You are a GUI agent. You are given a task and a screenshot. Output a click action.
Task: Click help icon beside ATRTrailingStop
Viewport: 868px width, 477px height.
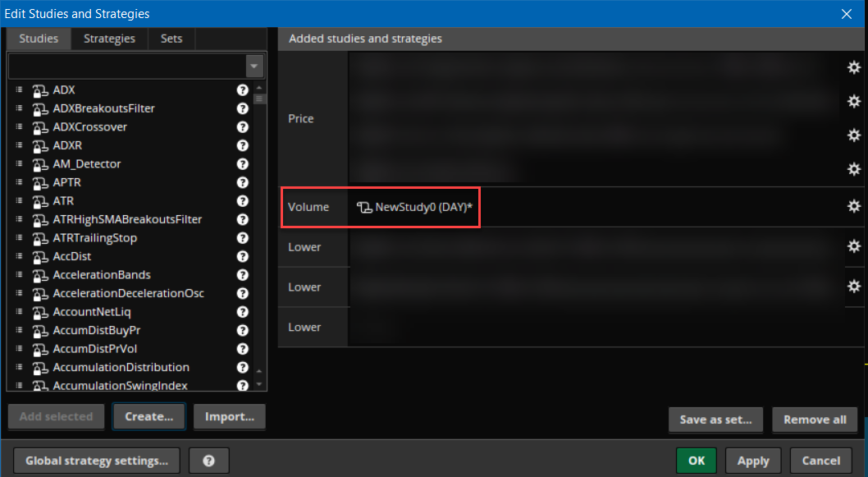coord(243,238)
